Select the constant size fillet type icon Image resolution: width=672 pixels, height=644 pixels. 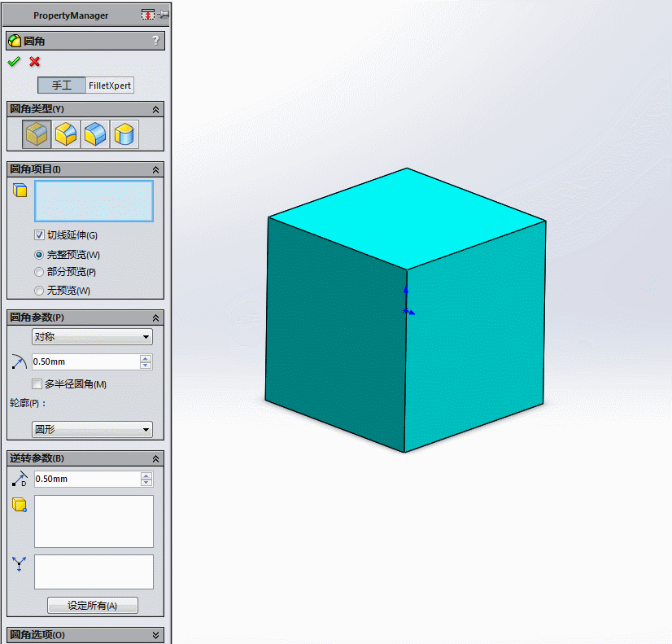point(37,134)
